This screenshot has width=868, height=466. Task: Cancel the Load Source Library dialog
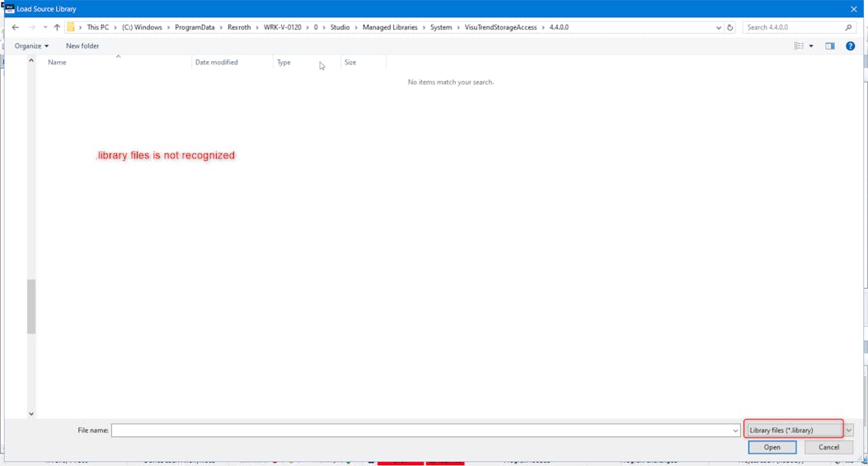point(828,447)
